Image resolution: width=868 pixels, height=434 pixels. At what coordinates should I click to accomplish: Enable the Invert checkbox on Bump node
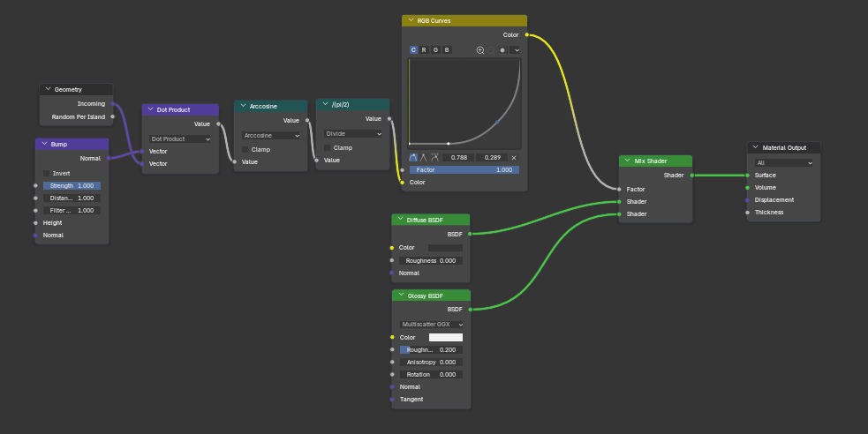[47, 173]
